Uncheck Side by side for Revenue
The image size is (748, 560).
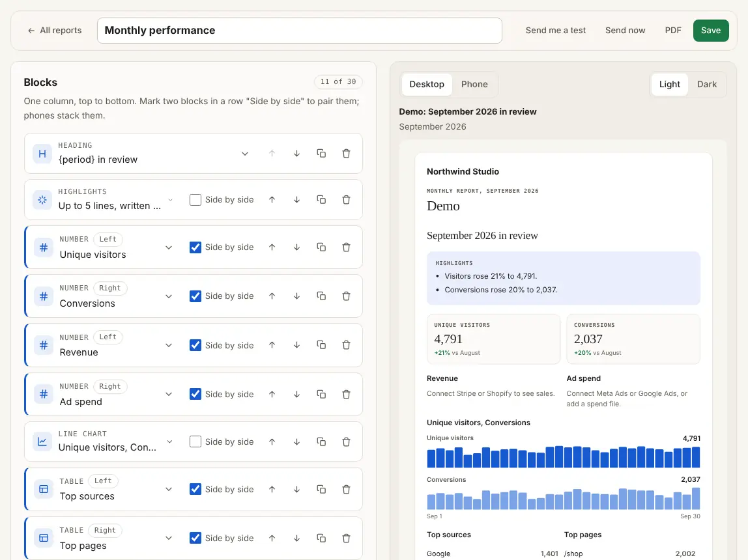coord(195,345)
